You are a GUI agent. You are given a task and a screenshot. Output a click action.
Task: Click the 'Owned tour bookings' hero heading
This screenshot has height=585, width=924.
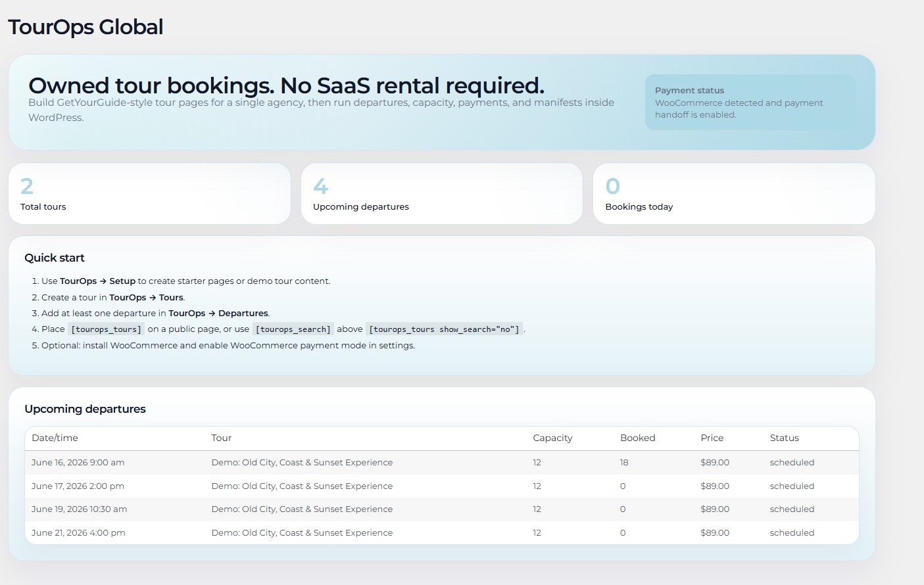click(286, 85)
